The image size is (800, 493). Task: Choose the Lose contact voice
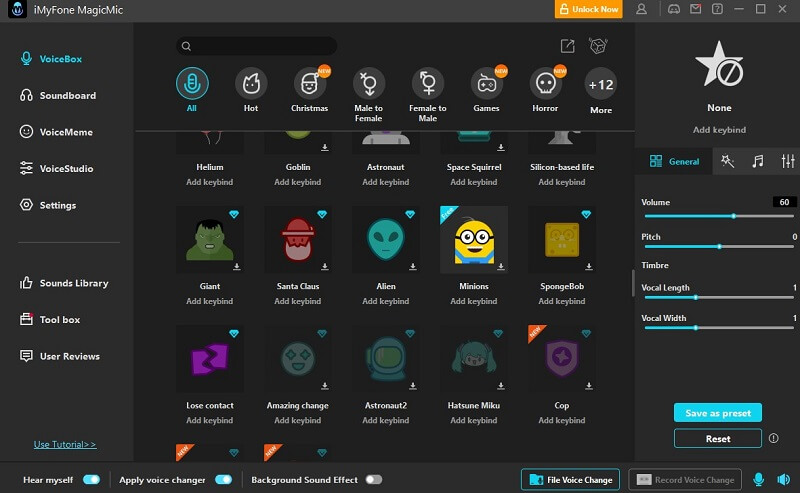(210, 359)
